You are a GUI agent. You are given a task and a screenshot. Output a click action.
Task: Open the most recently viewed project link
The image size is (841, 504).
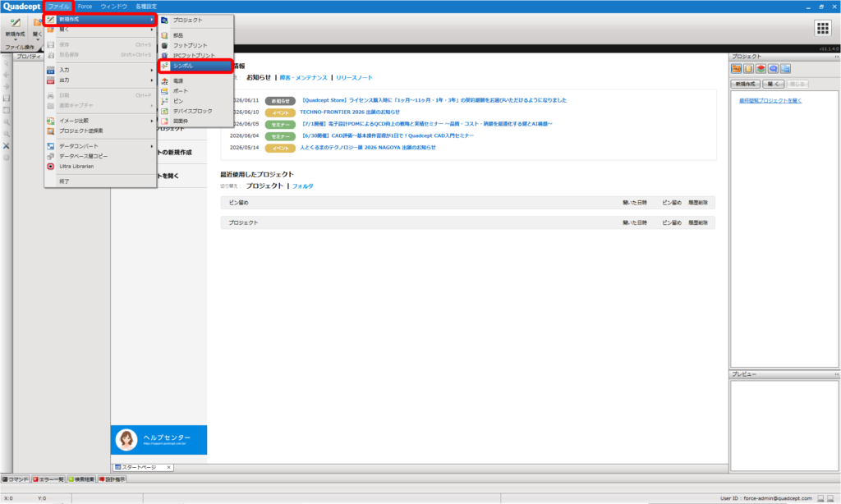click(x=770, y=100)
